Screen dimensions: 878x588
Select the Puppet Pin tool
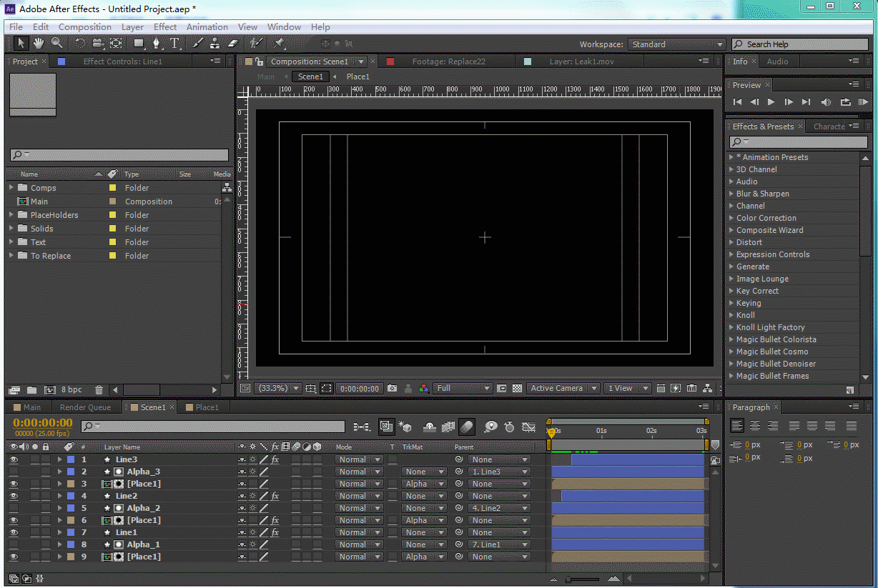279,44
